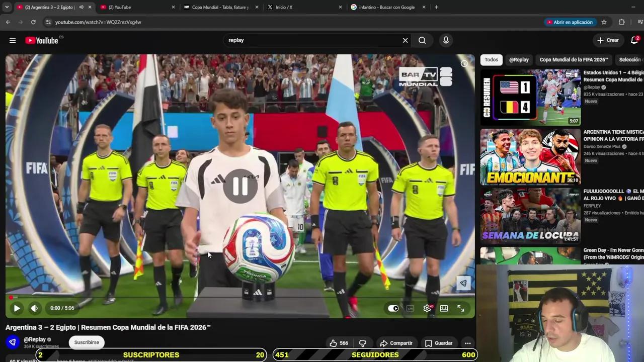Reload the current page
644x362 pixels.
tap(33, 22)
